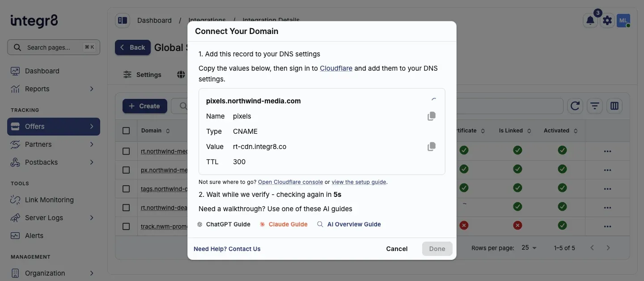644x281 pixels.
Task: Check the rt.northwind-dea row checkbox
Action: click(126, 208)
